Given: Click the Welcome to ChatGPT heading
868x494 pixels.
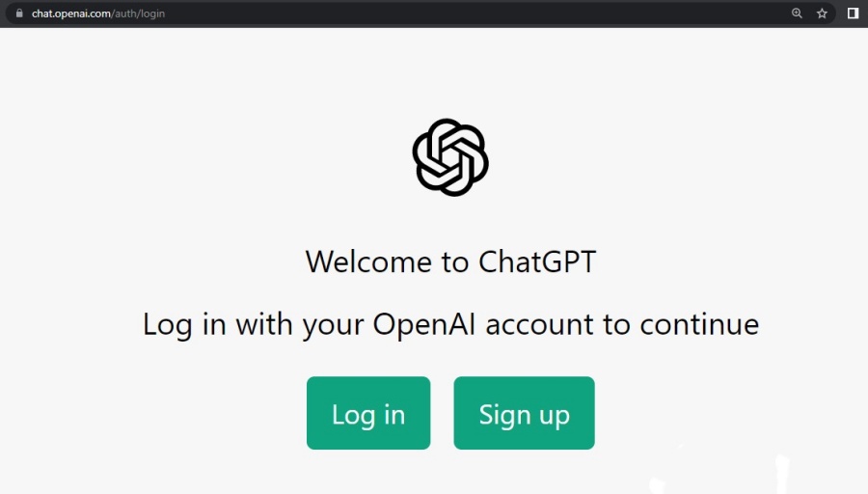Looking at the screenshot, I should (x=450, y=261).
